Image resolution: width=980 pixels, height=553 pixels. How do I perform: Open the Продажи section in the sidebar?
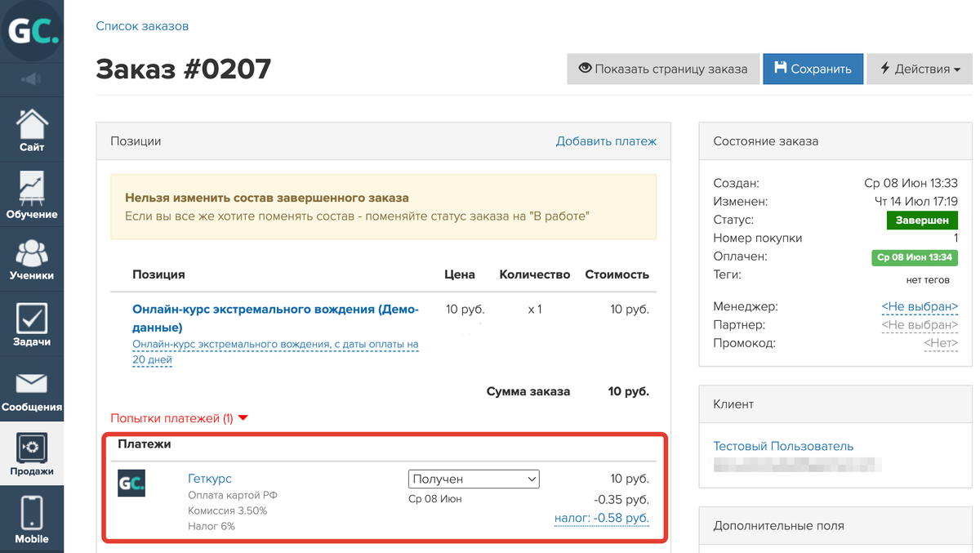click(x=32, y=455)
